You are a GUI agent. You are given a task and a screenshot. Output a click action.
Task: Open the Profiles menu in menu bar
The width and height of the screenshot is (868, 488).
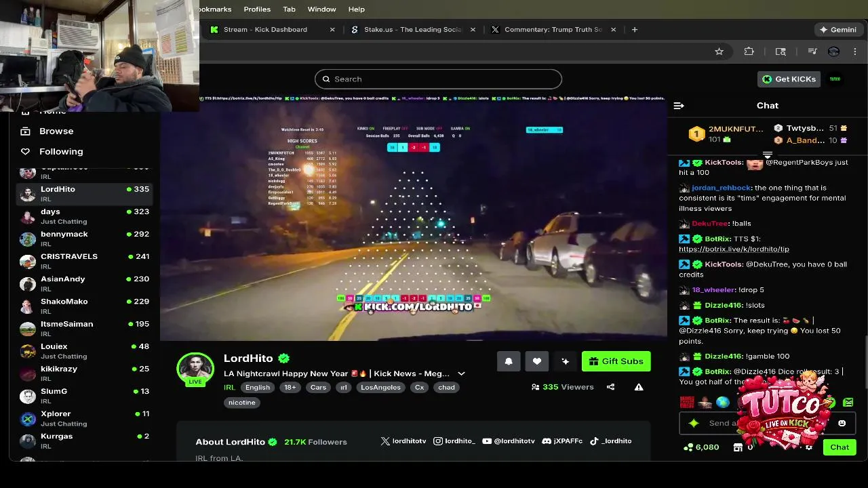[x=257, y=9]
